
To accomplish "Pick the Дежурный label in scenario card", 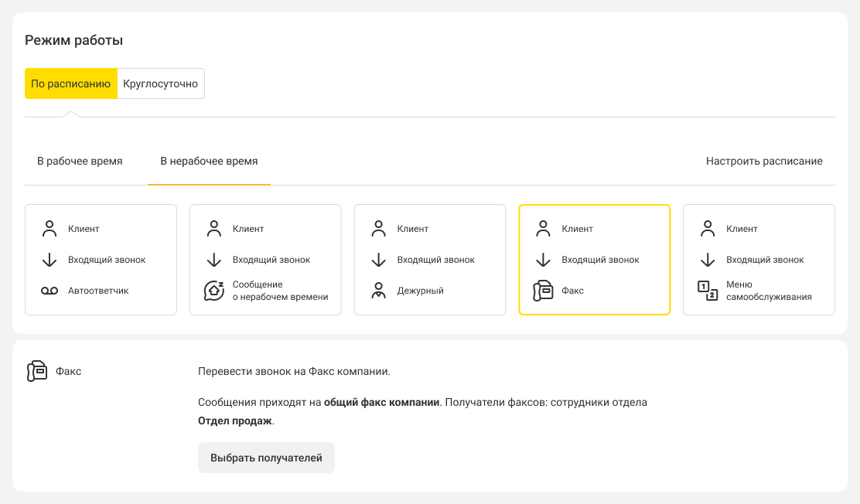I will pyautogui.click(x=420, y=291).
